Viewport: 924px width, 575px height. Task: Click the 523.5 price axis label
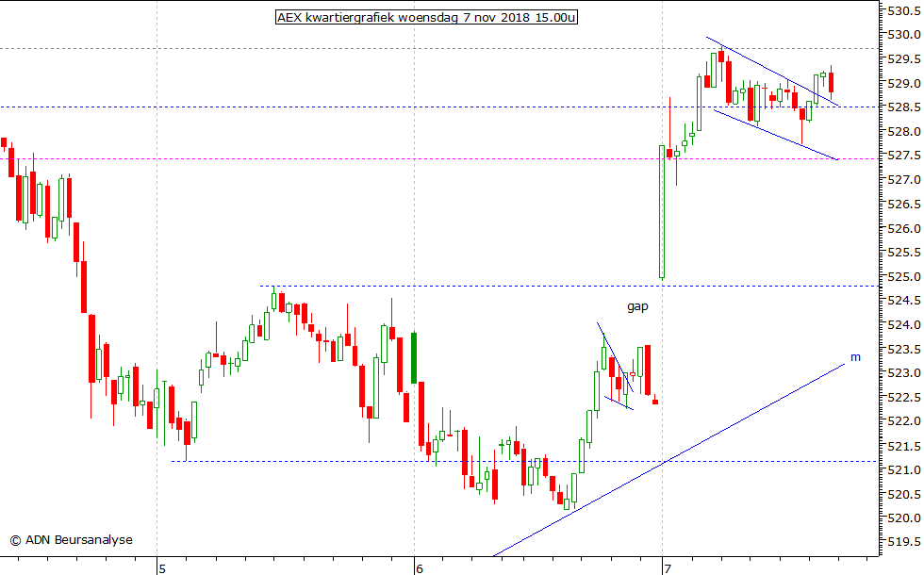pyautogui.click(x=904, y=350)
